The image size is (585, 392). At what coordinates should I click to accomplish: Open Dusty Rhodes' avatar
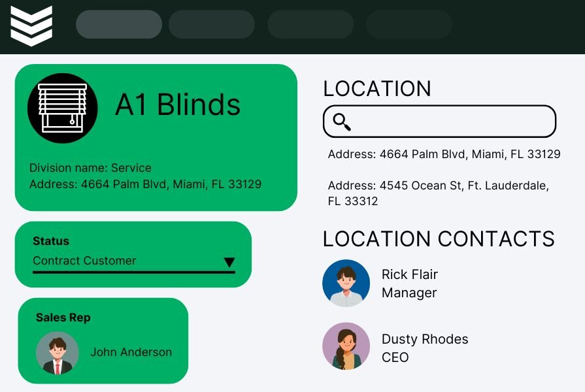pyautogui.click(x=346, y=346)
